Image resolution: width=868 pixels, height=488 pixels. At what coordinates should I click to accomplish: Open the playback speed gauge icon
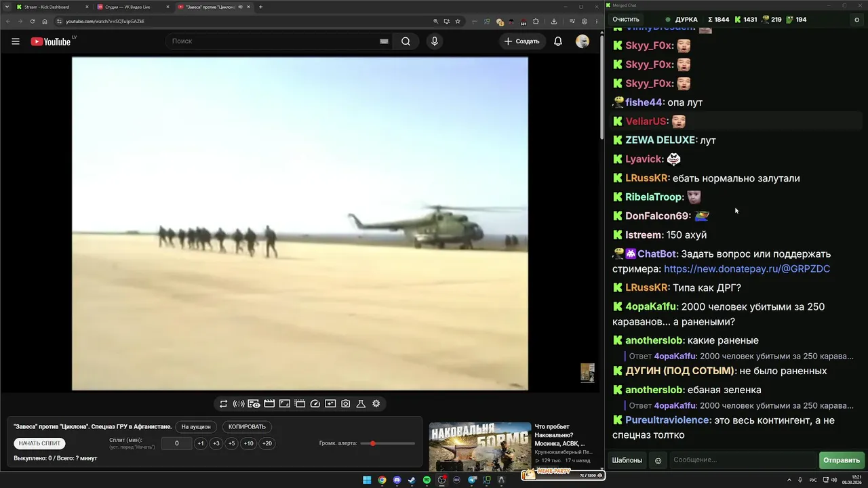[x=315, y=404]
